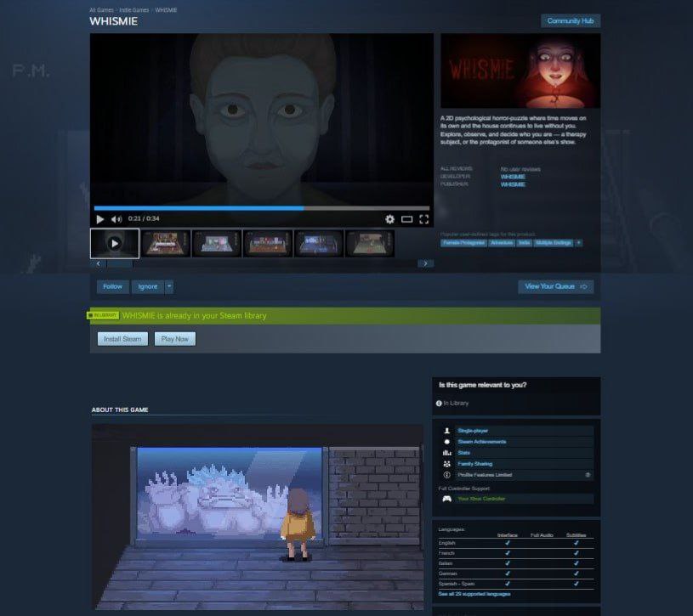This screenshot has height=616, width=693.
Task: Enter fullscreen video mode
Action: pos(423,219)
